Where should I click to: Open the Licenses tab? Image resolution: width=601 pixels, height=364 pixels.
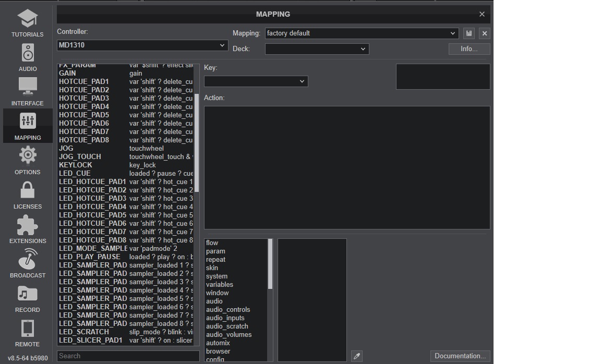[x=28, y=195]
